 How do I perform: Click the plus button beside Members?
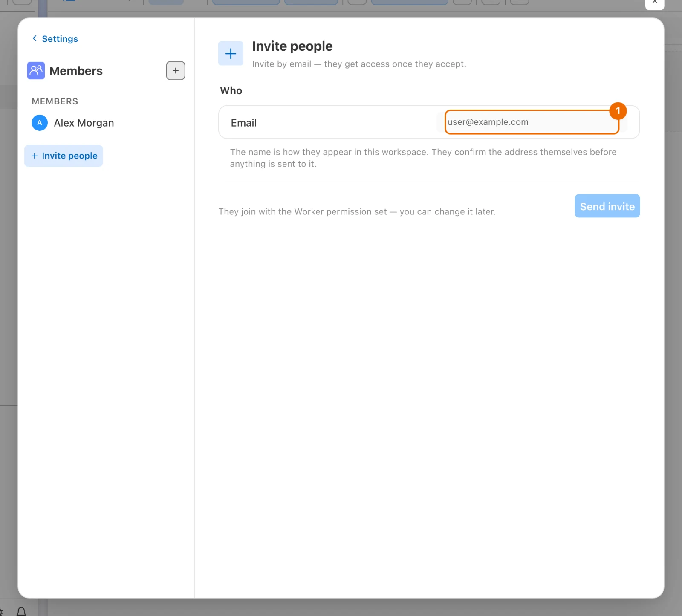176,71
